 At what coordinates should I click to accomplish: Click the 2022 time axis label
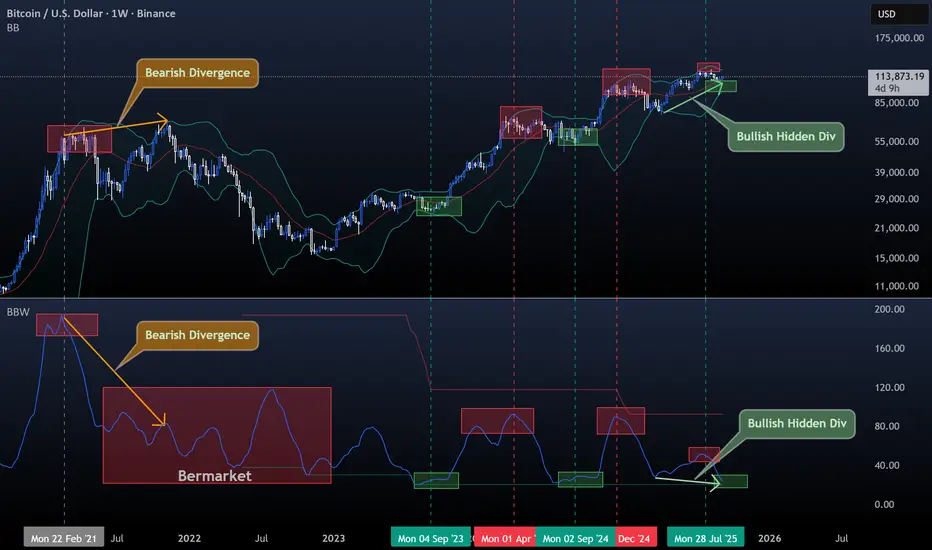pos(189,538)
